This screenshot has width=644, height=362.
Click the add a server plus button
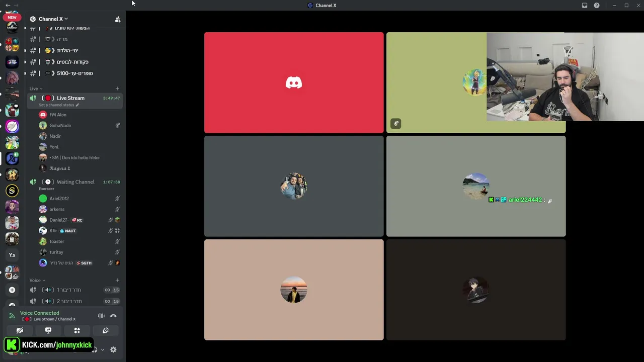pyautogui.click(x=12, y=290)
